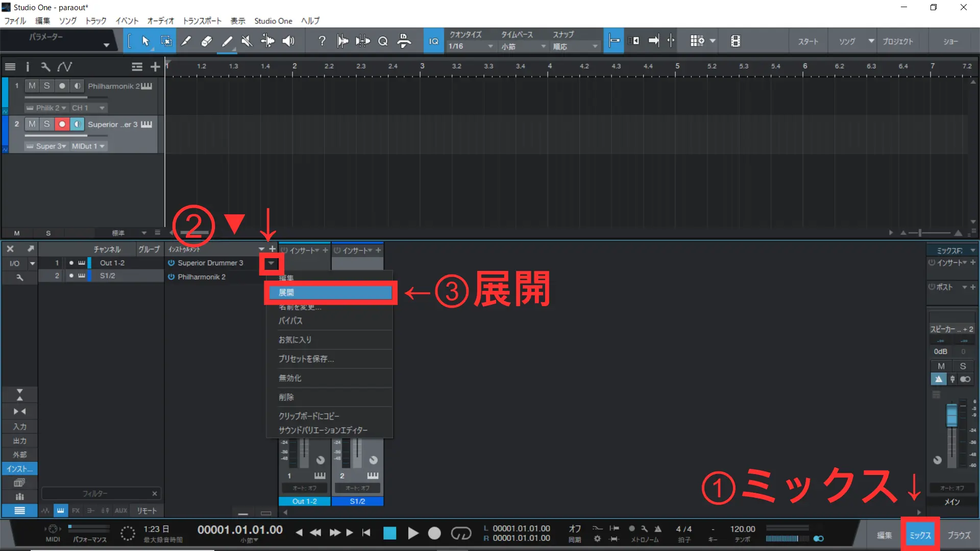Mute the Philharmonic 2 track

point(32,86)
